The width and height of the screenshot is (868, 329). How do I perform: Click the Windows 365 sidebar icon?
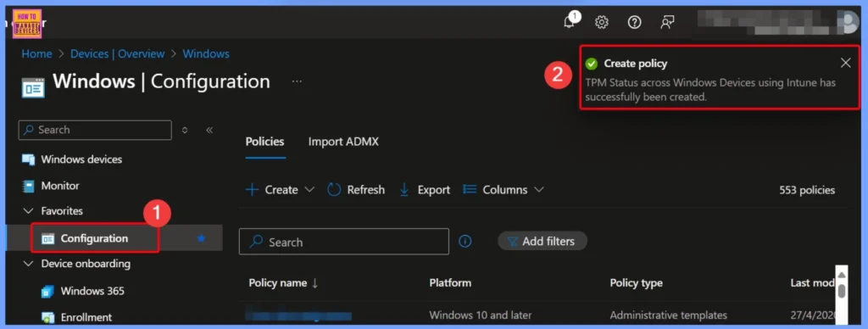click(x=48, y=292)
